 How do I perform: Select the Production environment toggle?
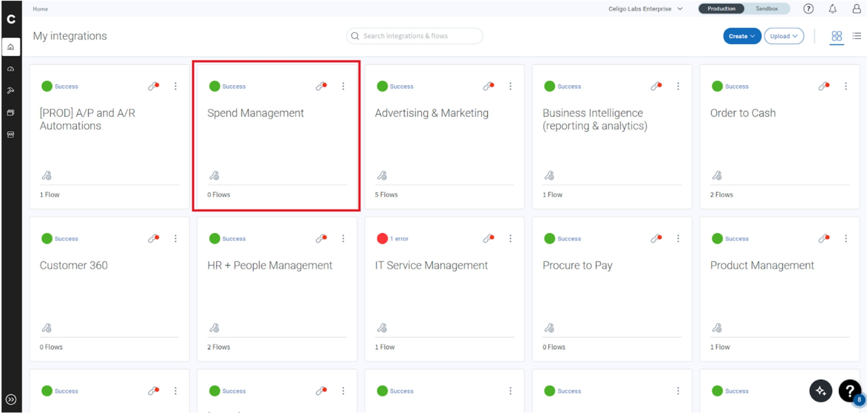[x=721, y=8]
